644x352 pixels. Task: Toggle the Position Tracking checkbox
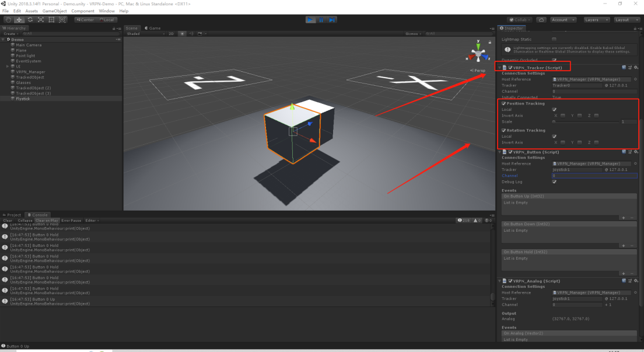pos(503,104)
